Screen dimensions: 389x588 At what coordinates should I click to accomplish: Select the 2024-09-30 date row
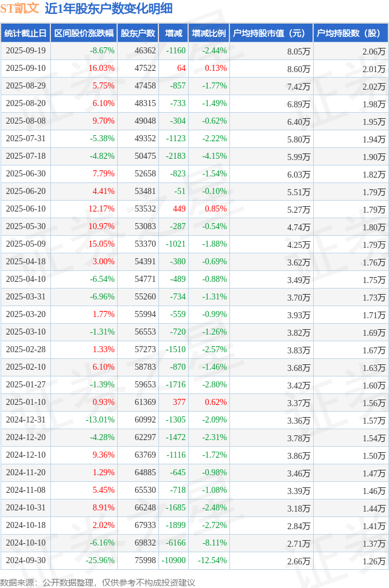[25, 561]
